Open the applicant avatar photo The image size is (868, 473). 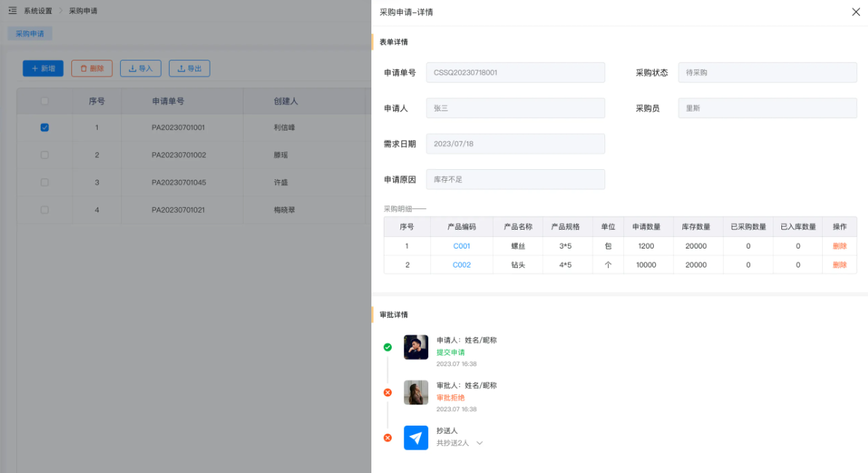tap(416, 347)
